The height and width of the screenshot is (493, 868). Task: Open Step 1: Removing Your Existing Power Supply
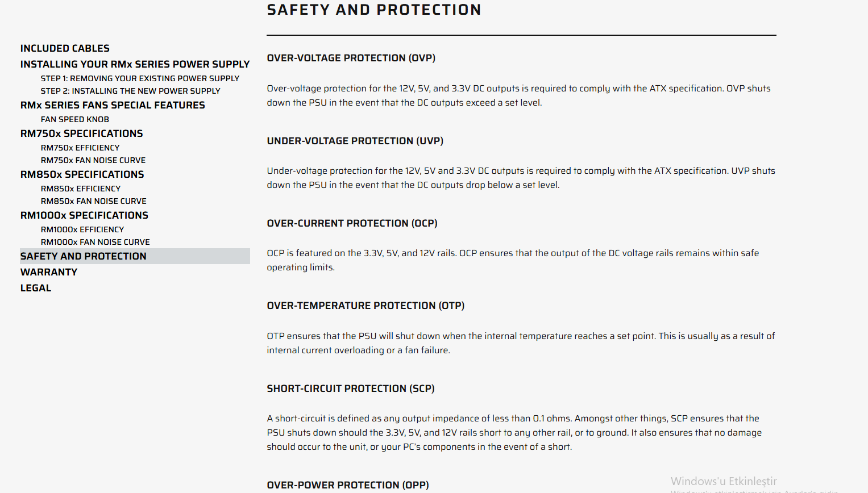tap(140, 78)
